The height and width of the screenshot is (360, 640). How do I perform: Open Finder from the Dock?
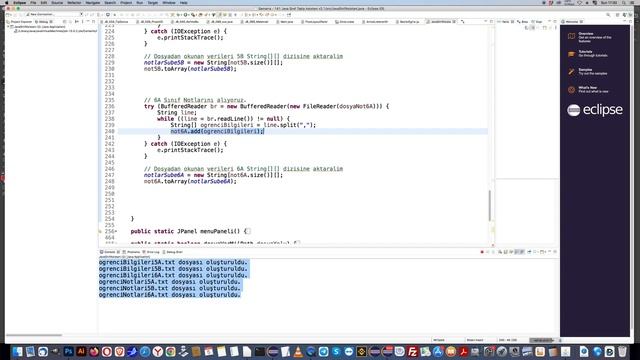coord(17,351)
